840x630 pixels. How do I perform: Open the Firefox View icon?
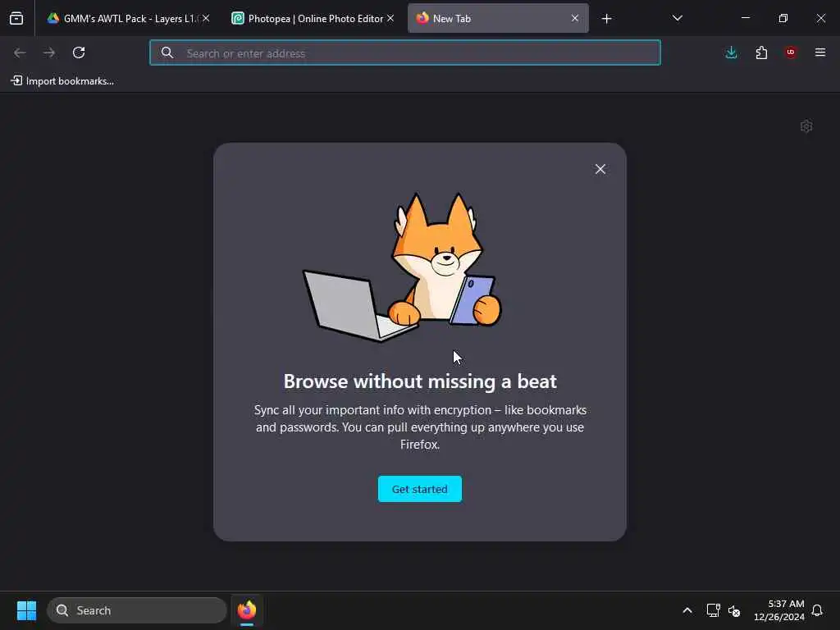click(x=16, y=18)
